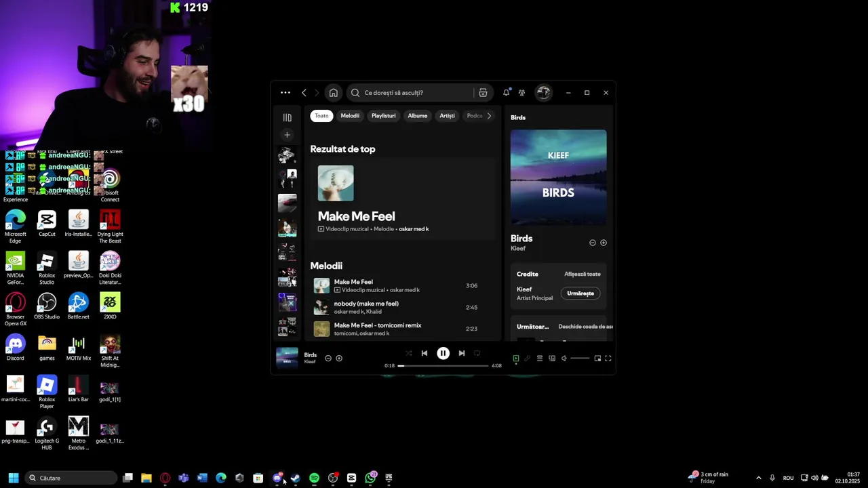Click Birds thumbnail in player bar

pos(287,358)
